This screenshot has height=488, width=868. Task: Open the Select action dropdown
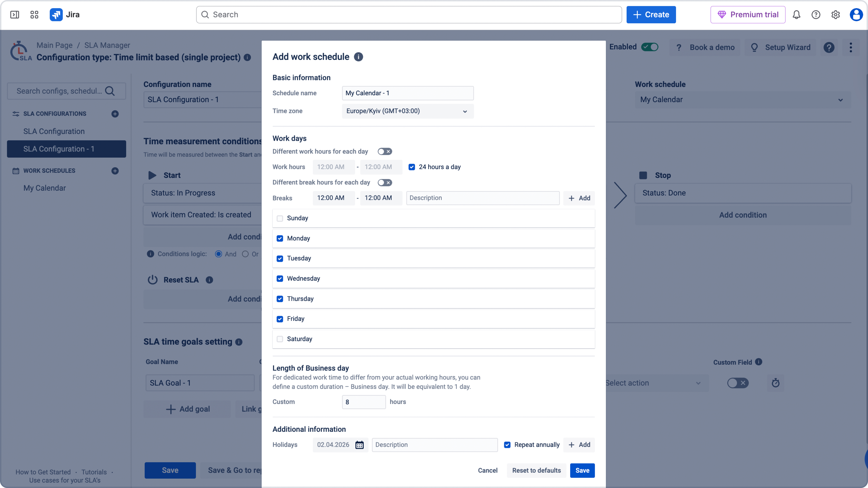[x=654, y=383]
